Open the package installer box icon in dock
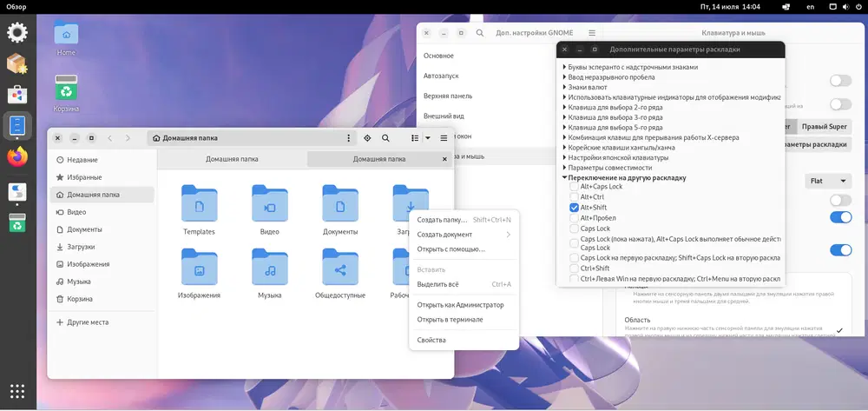This screenshot has height=411, width=868. tap(17, 63)
